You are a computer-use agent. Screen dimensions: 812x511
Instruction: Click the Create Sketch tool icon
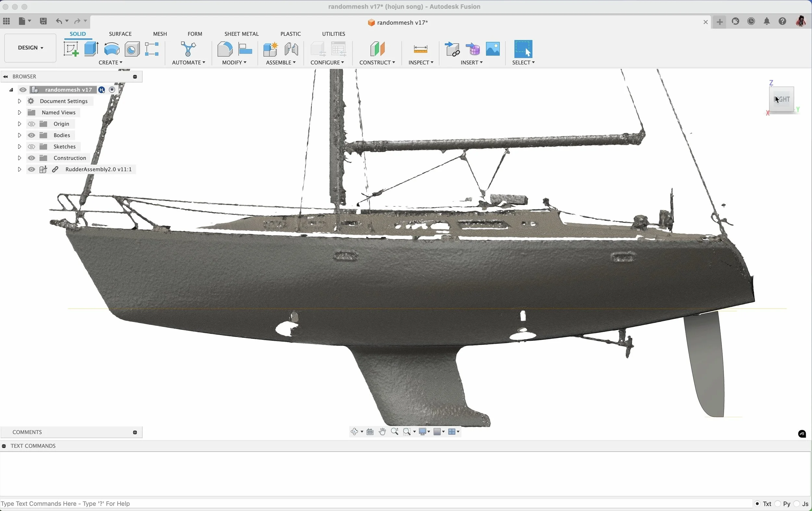click(71, 49)
